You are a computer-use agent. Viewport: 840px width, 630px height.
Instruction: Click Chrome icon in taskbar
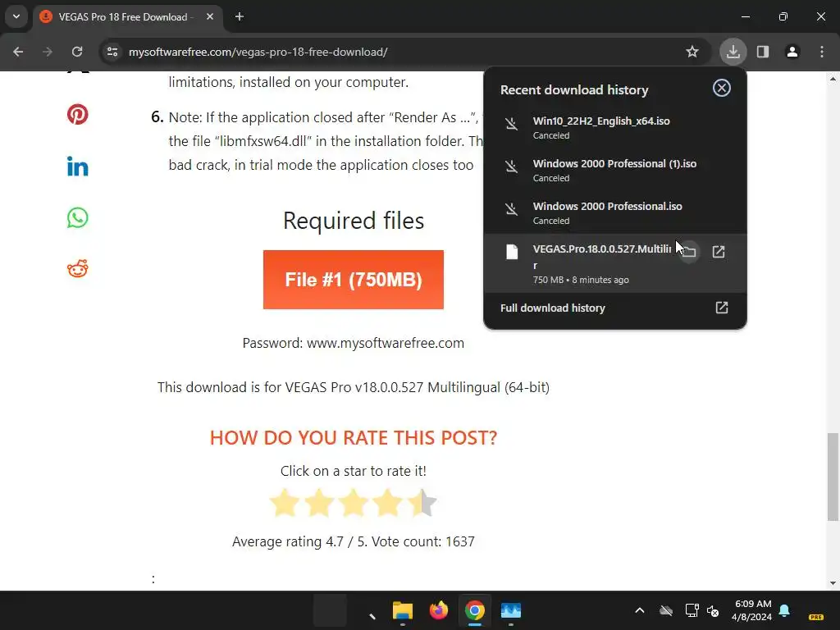pyautogui.click(x=475, y=610)
